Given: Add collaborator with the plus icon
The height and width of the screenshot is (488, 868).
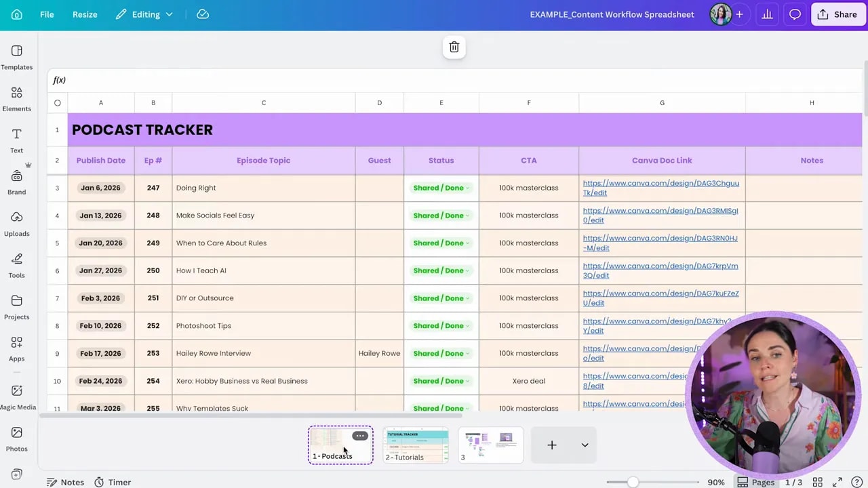Looking at the screenshot, I should coord(739,14).
